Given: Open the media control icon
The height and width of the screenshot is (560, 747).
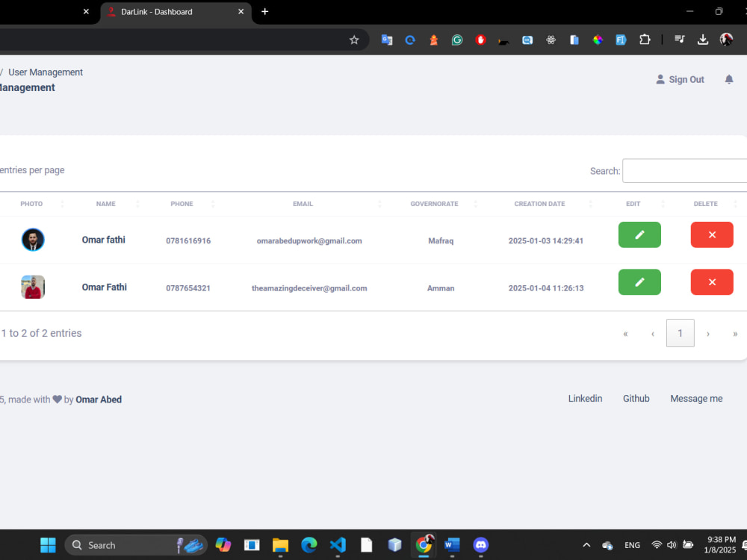Looking at the screenshot, I should (x=679, y=40).
